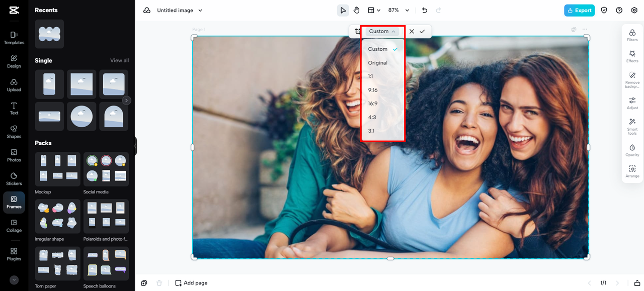Click View all for Single frames
Image resolution: width=644 pixels, height=291 pixels.
click(x=119, y=60)
